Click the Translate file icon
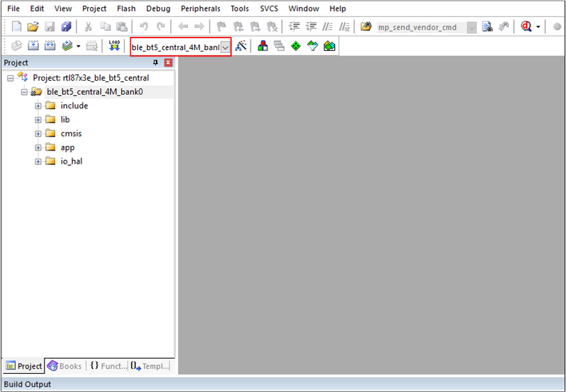The height and width of the screenshot is (392, 566). (16, 46)
